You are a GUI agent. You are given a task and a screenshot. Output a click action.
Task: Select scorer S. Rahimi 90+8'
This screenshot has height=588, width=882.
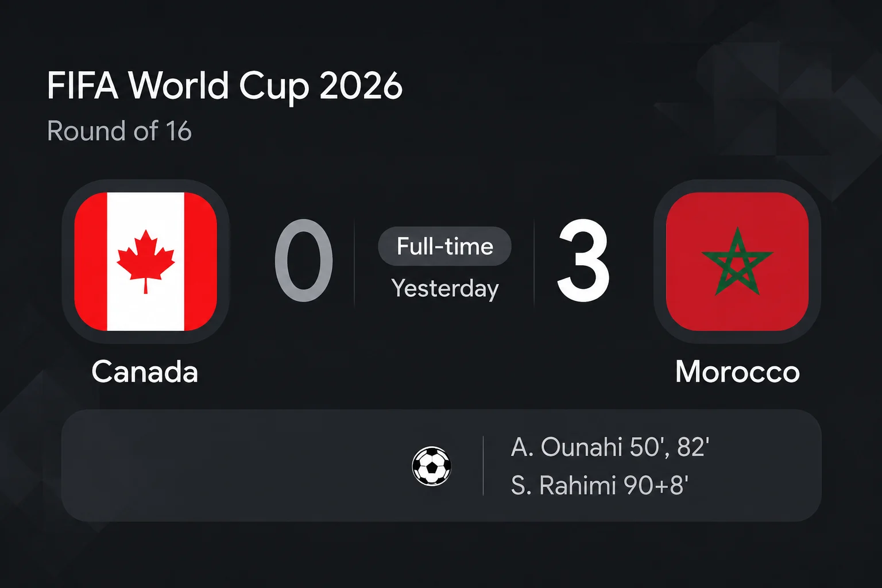(x=599, y=486)
